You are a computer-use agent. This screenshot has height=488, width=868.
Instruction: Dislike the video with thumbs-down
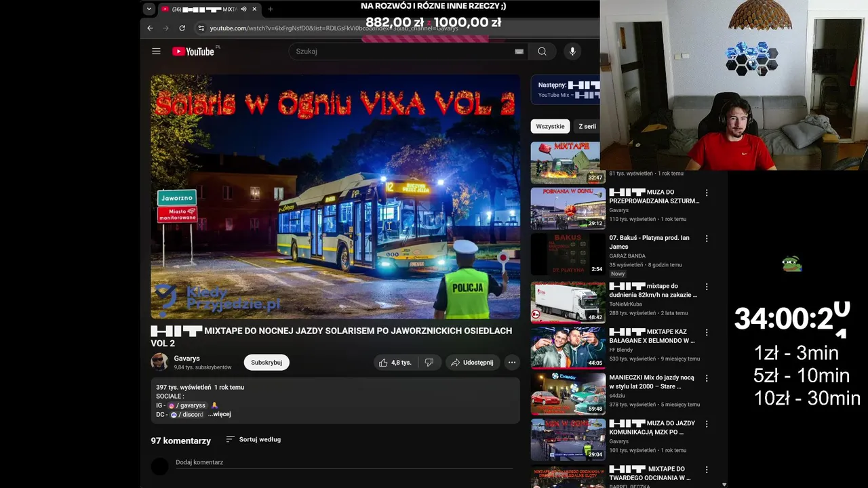429,363
